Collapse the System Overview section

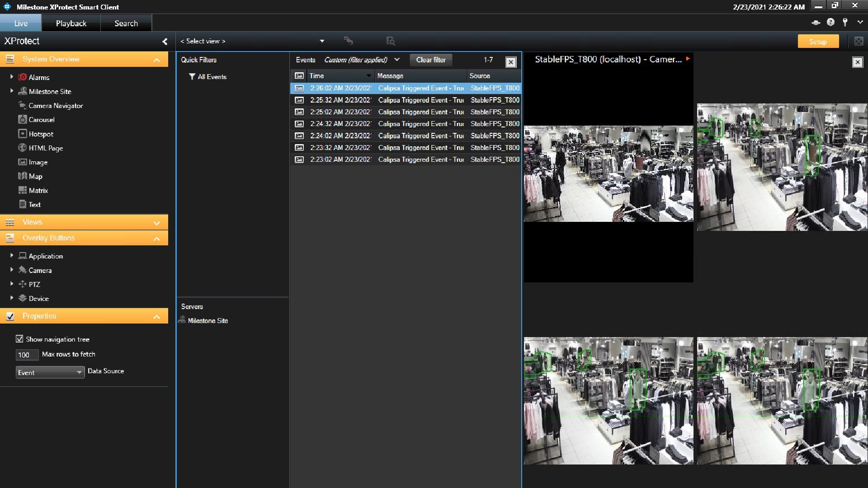[156, 60]
